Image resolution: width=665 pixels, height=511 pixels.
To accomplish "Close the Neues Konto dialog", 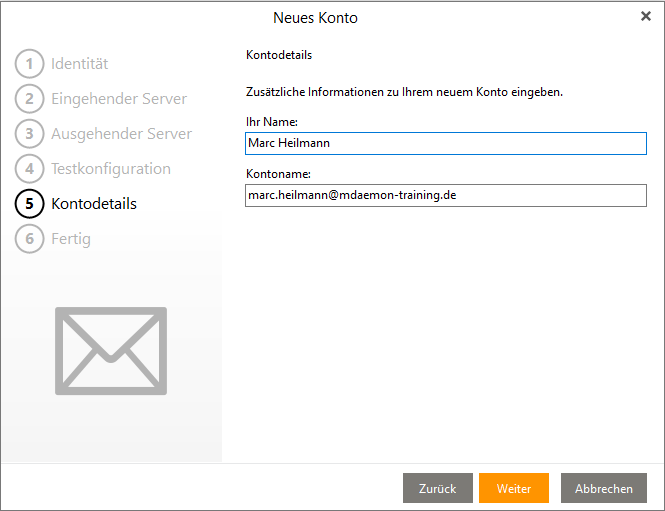I will [646, 17].
